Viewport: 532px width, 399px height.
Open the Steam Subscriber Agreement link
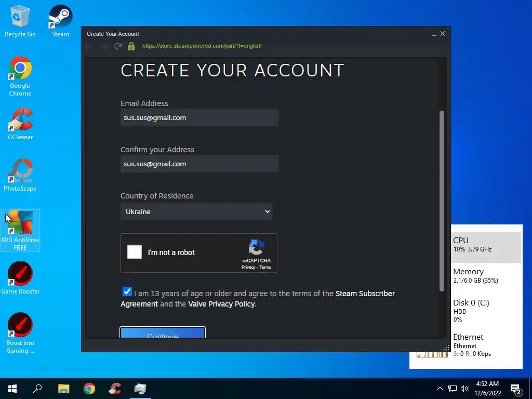258,299
